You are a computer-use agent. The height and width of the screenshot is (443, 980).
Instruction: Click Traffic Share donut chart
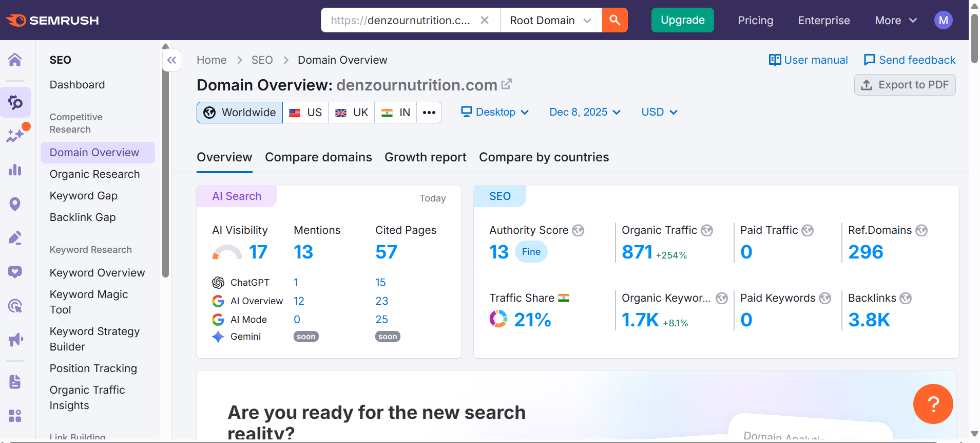click(498, 319)
